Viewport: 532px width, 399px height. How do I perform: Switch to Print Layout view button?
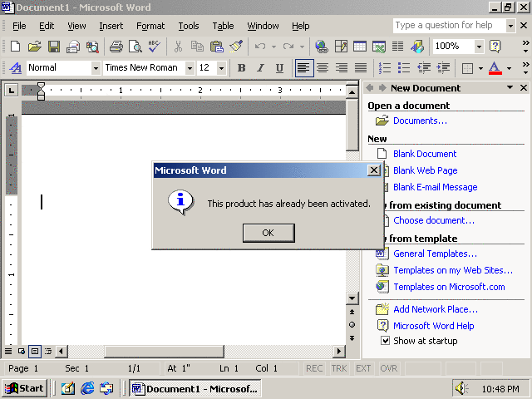35,351
